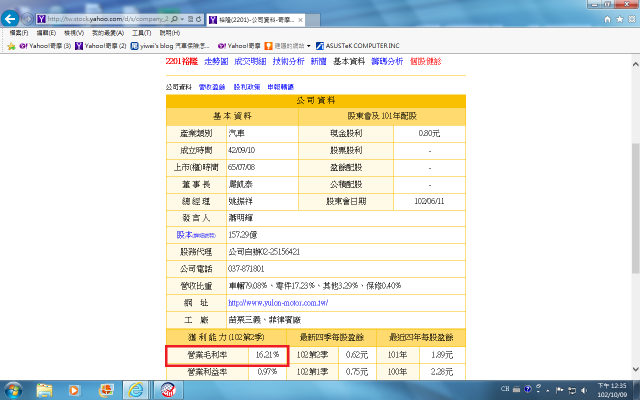Click the 037-871801 company phone number
The image size is (640, 400).
click(246, 269)
